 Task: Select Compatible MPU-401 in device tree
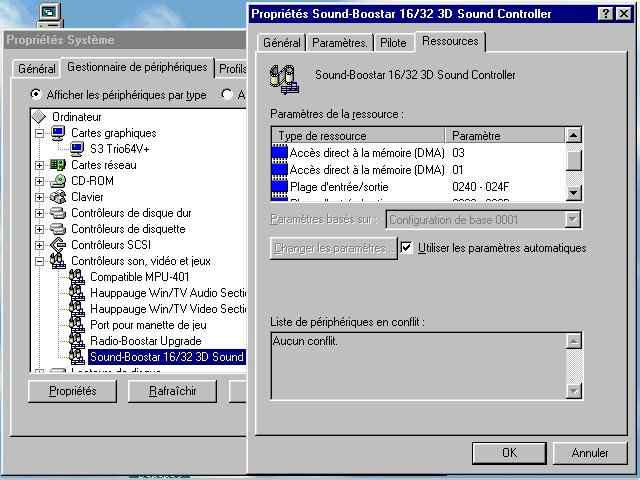(x=140, y=277)
